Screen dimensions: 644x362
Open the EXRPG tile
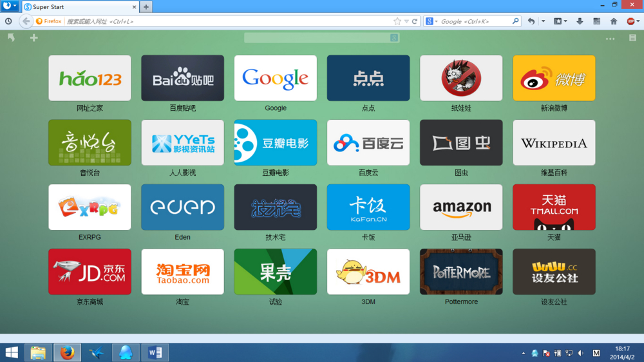(90, 207)
